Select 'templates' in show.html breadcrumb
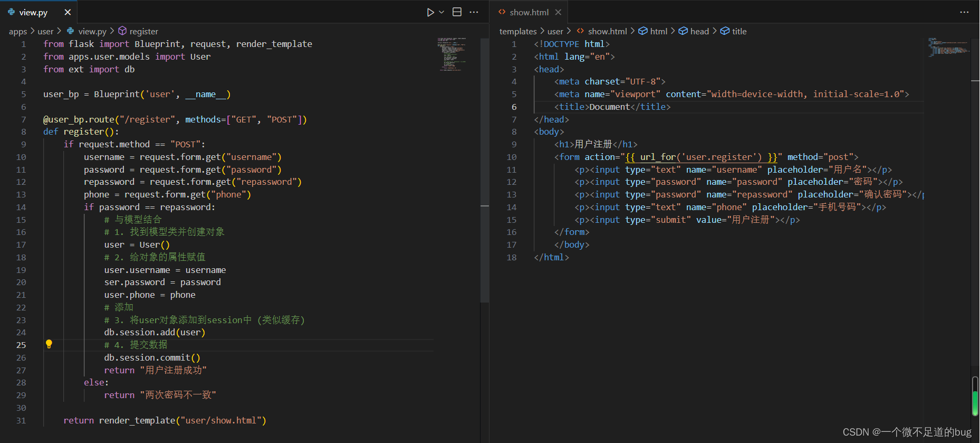Screen dimensions: 980x443 coord(518,32)
